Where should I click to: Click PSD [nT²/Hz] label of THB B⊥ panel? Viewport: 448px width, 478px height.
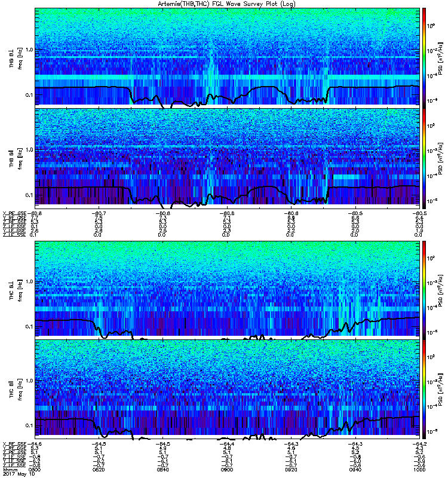pyautogui.click(x=440, y=59)
